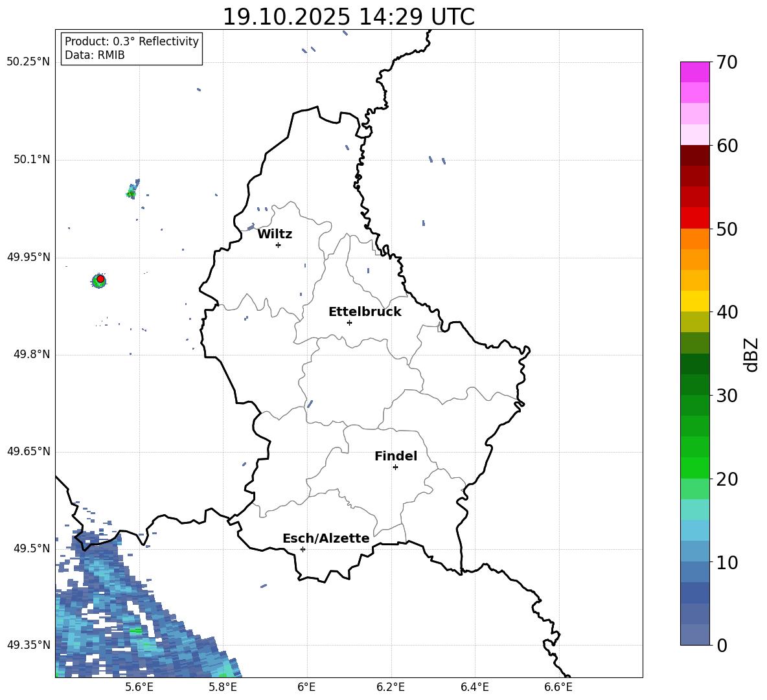The width and height of the screenshot is (767, 700).
Task: Click the 30 tick label on colorbar
Action: [x=726, y=396]
